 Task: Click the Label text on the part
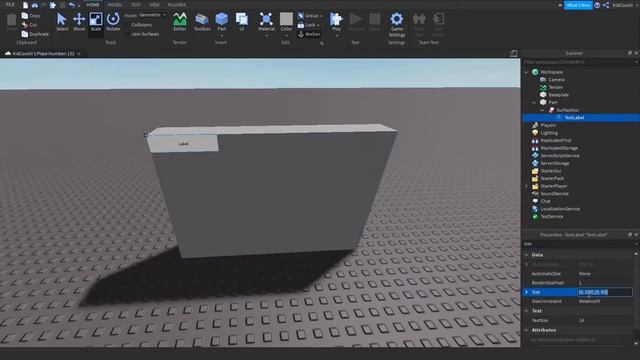(183, 144)
